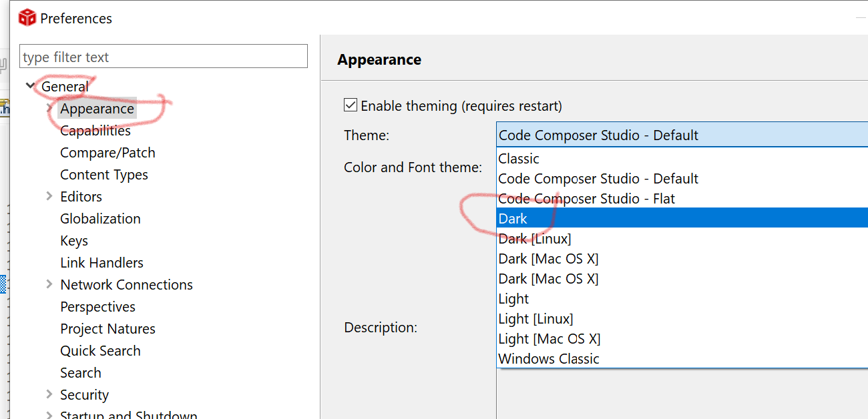Select the Dark theme option
The image size is (868, 419).
point(513,218)
